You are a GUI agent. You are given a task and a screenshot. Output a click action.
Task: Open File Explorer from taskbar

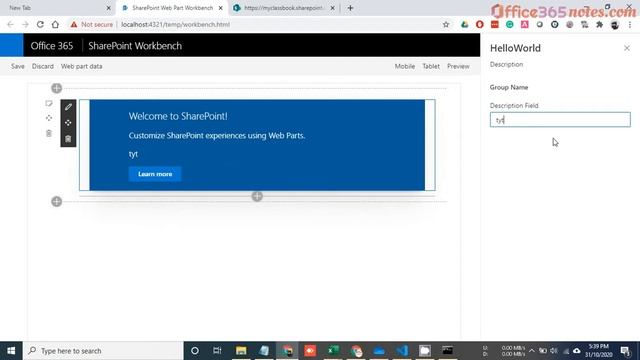pyautogui.click(x=241, y=351)
